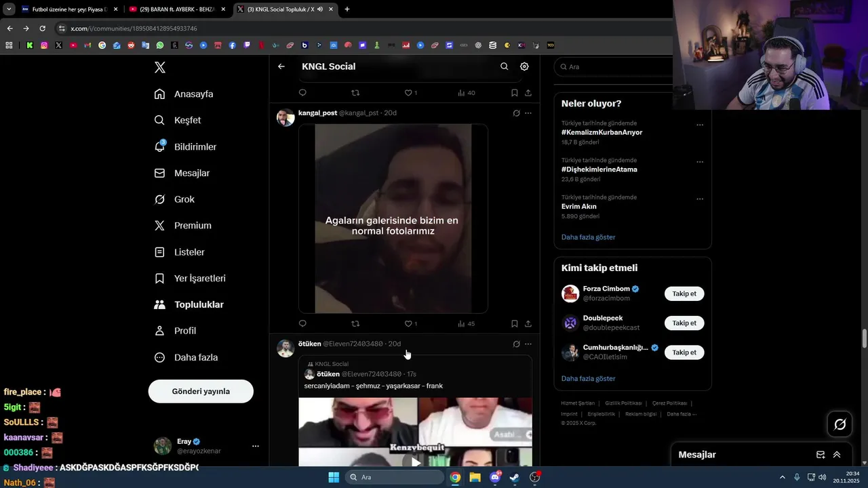Open Evrim Akın trend
868x488 pixels.
click(x=578, y=206)
